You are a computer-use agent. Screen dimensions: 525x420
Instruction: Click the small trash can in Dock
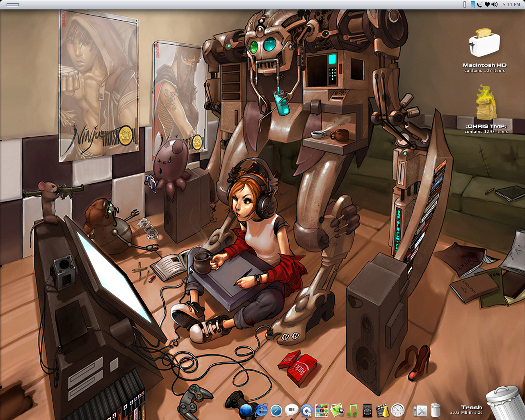[436, 410]
